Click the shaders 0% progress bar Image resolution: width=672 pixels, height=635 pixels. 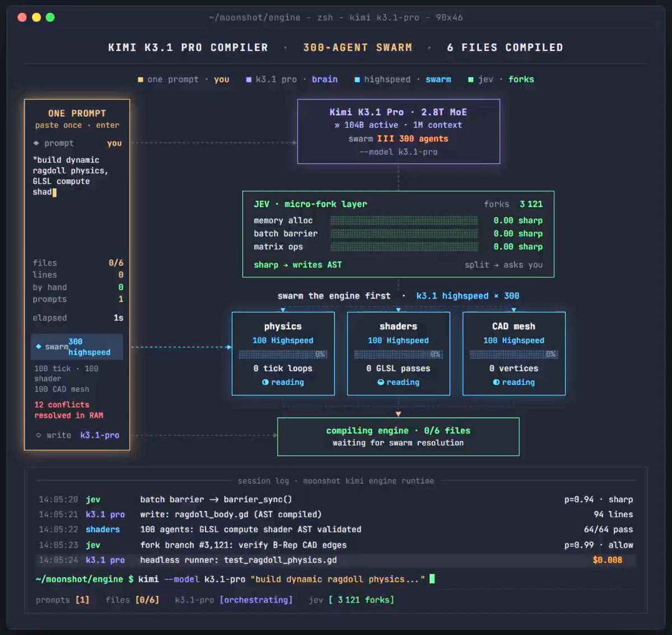point(398,354)
